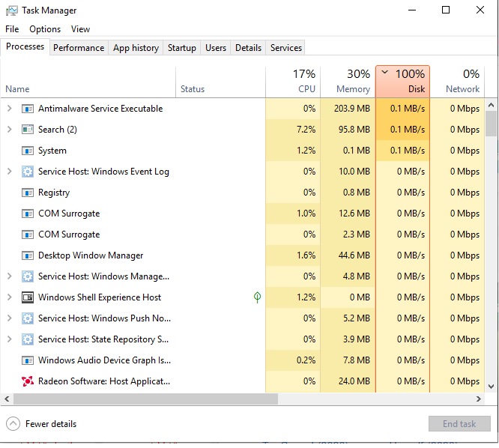Click the Service Host: Windows Push No... gear icon
This screenshot has height=448, width=499.
point(28,318)
